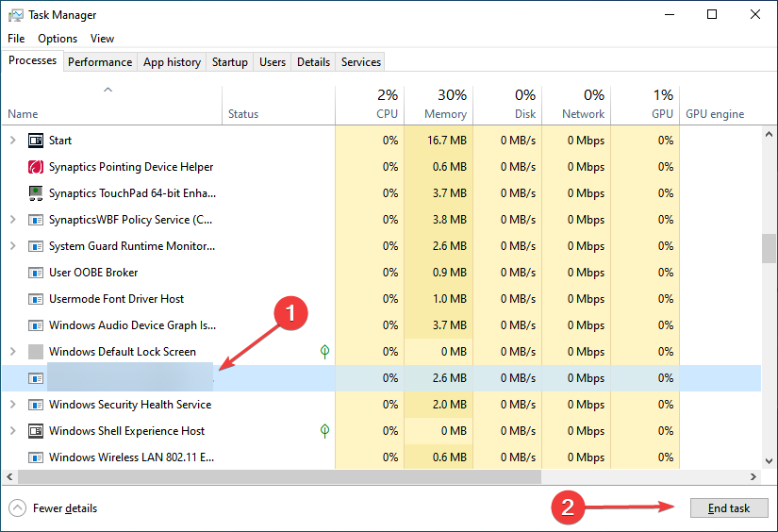Click the Start process icon
The width and height of the screenshot is (778, 532).
(36, 141)
